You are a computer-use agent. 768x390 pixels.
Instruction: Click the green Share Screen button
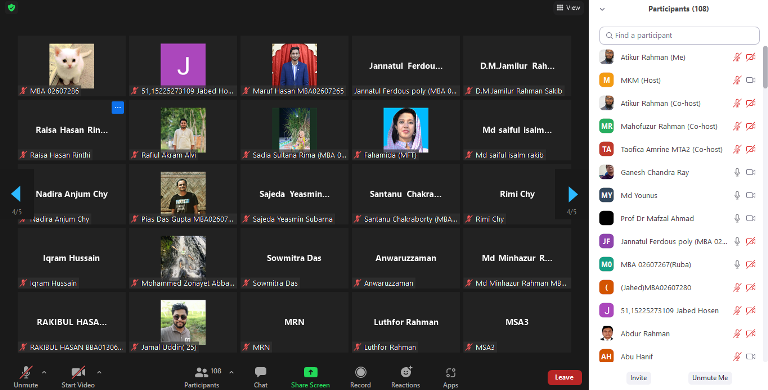311,377
